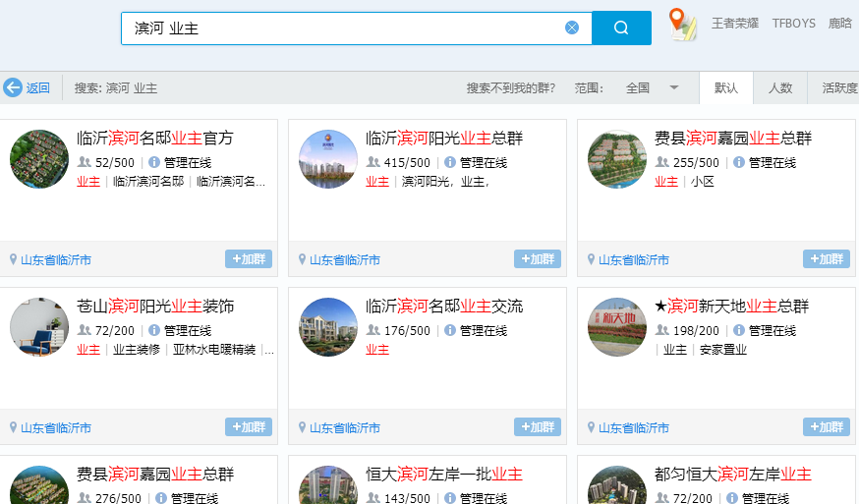This screenshot has height=504, width=859.
Task: Click the 王者荣耀 hot search link
Action: pos(735,24)
